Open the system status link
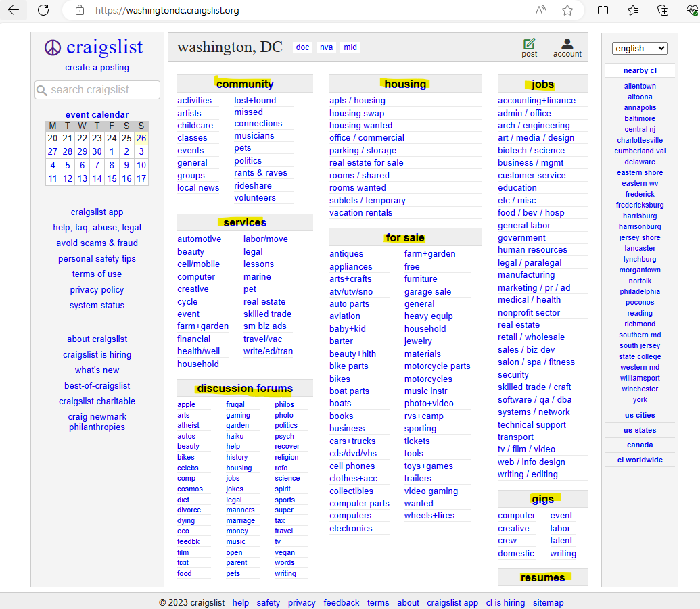 [x=97, y=306]
